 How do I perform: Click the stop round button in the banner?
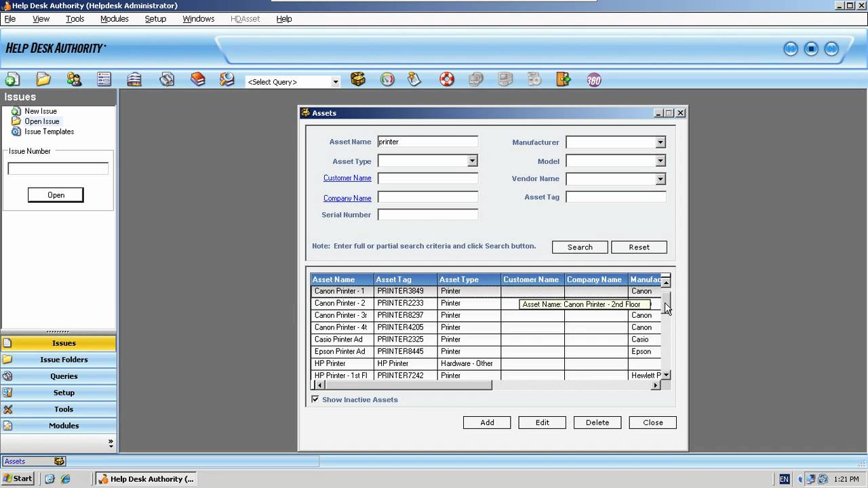[x=811, y=49]
